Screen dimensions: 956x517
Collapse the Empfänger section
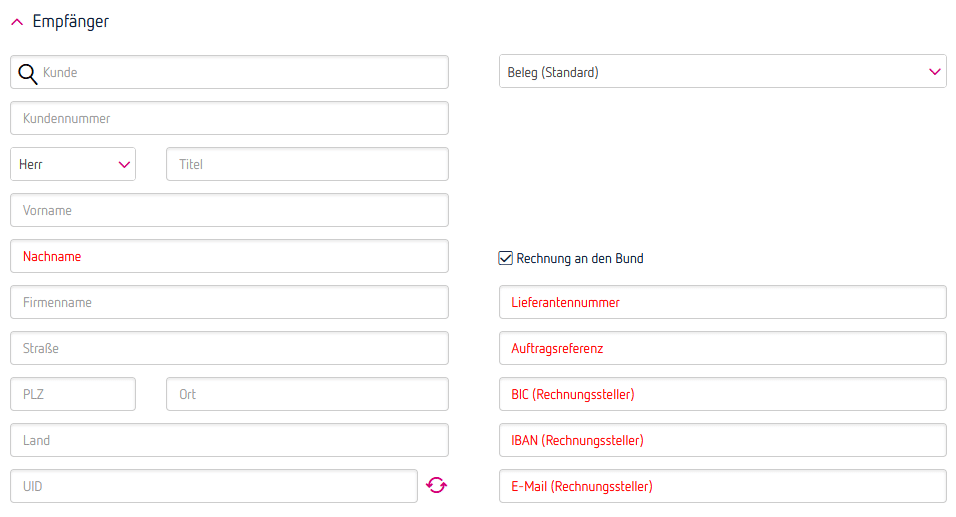(x=17, y=22)
